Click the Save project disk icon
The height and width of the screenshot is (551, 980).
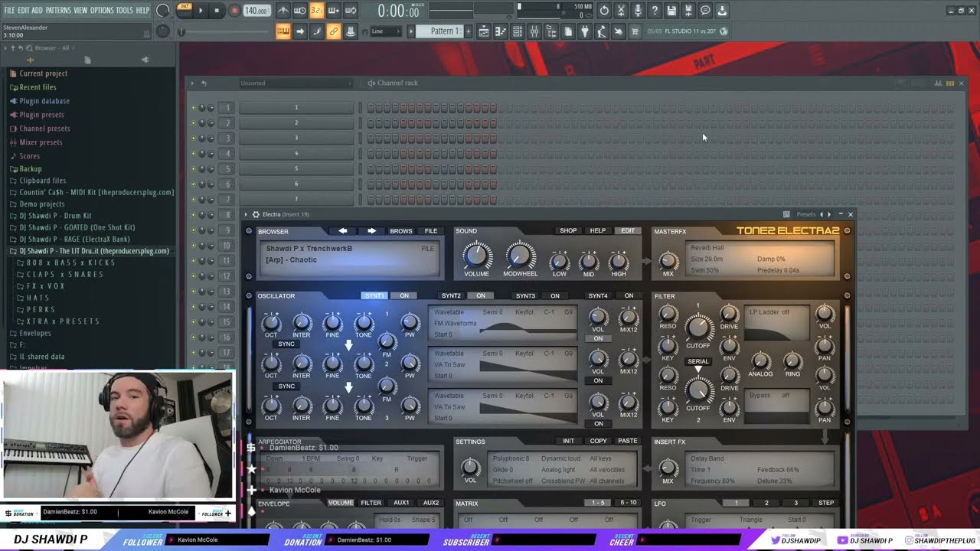(671, 10)
